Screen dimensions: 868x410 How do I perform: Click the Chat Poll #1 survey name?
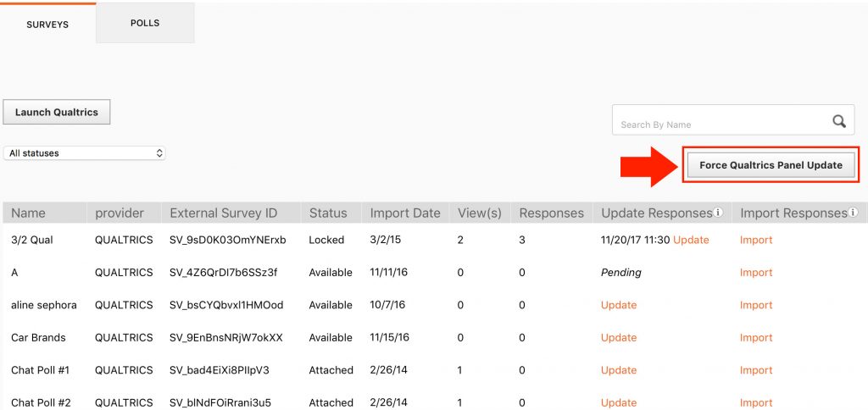(41, 370)
